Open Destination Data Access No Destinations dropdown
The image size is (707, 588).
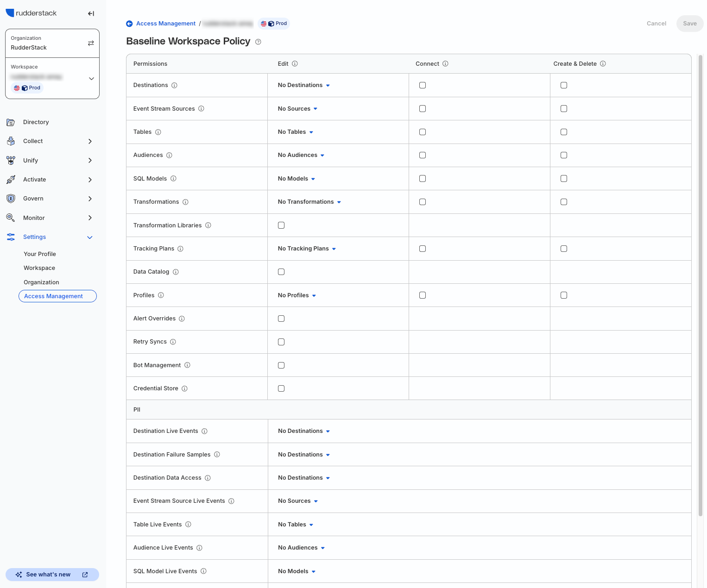[304, 478]
